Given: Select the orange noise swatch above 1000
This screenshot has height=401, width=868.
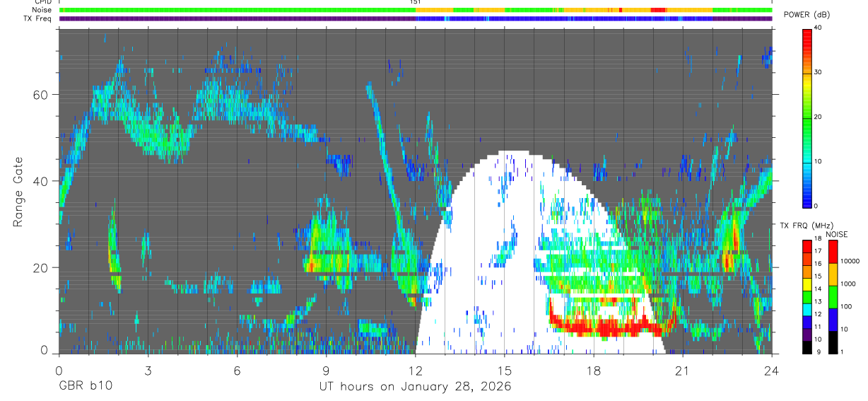Looking at the screenshot, I should pos(833,274).
